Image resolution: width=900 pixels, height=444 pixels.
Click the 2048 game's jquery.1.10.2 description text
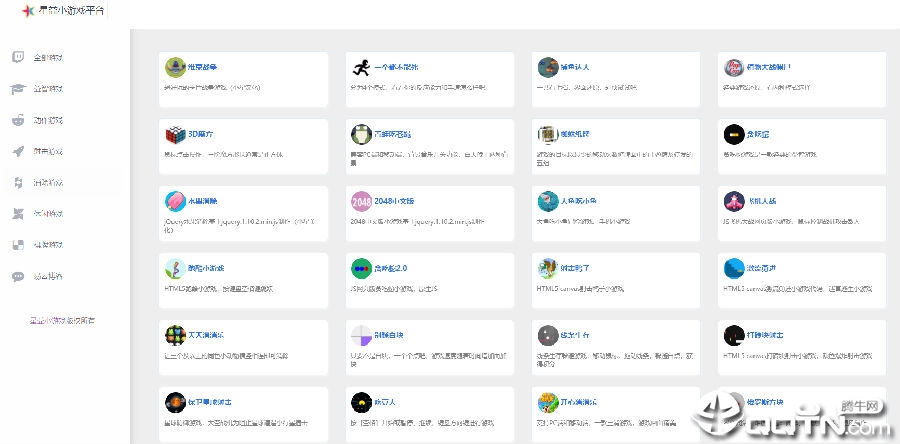tap(417, 221)
